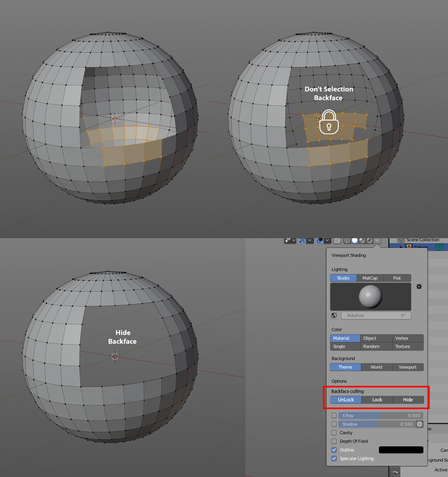Open the overlays options dropdown arrow
Viewport: 448px width, 477px height.
click(328, 240)
